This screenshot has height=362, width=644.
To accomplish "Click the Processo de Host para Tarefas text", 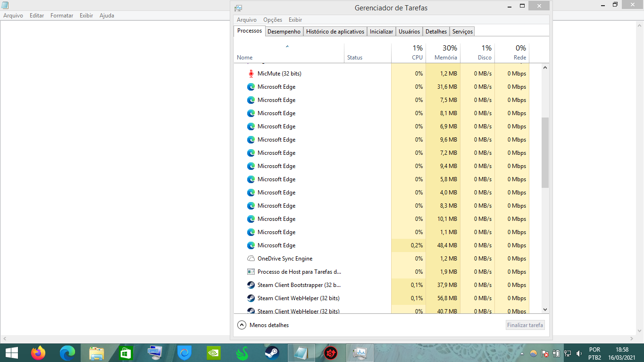I will tap(299, 272).
